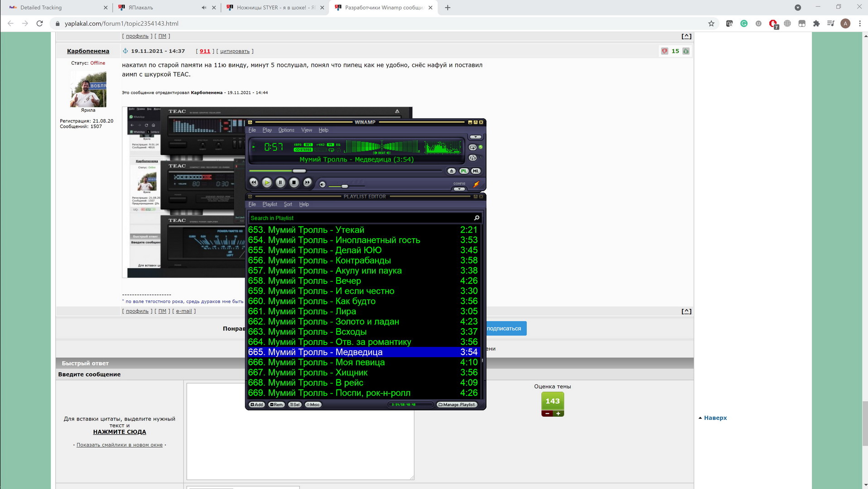868x489 pixels.
Task: Click the НАЖМИТЕ СЮДА quote link
Action: pos(120,432)
